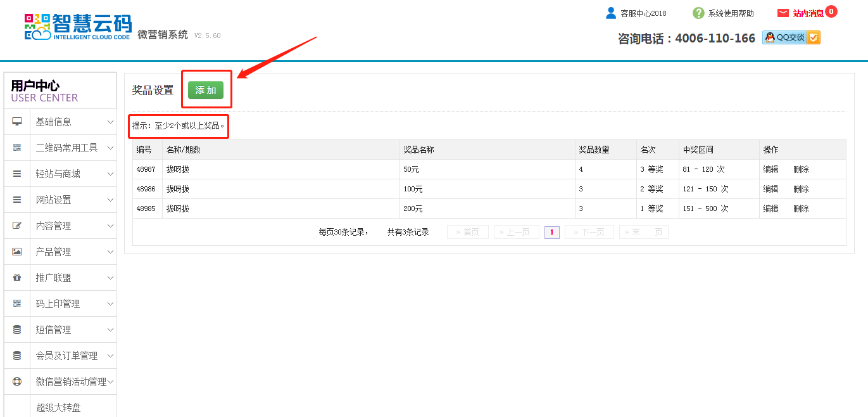Click the green 添加 button
The width and height of the screenshot is (868, 417).
coord(206,90)
